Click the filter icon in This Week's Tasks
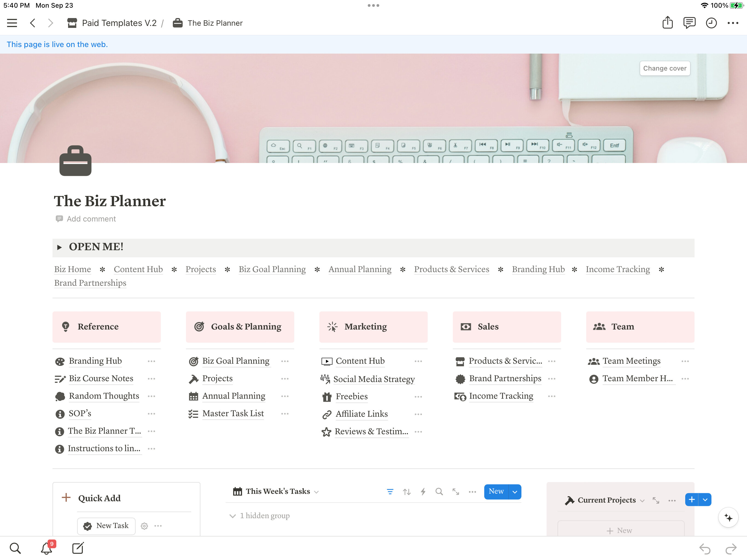Image resolution: width=747 pixels, height=560 pixels. pos(390,492)
